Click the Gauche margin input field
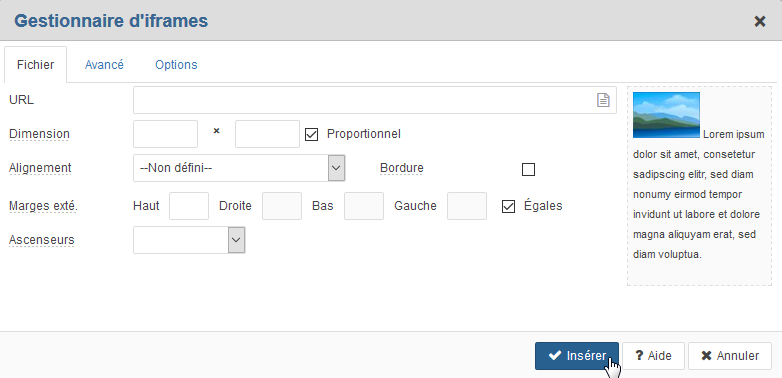782x378 pixels. tap(467, 206)
